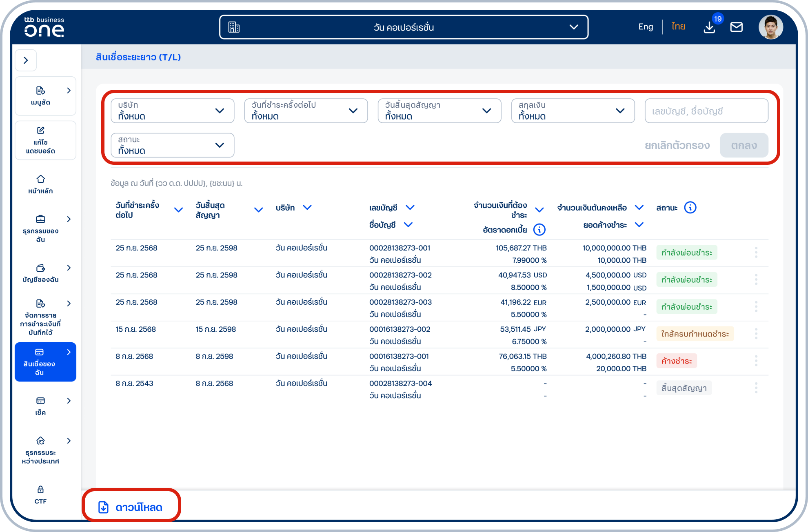Click the ดาวน์โหลด download button
The image size is (808, 532).
coord(131,507)
